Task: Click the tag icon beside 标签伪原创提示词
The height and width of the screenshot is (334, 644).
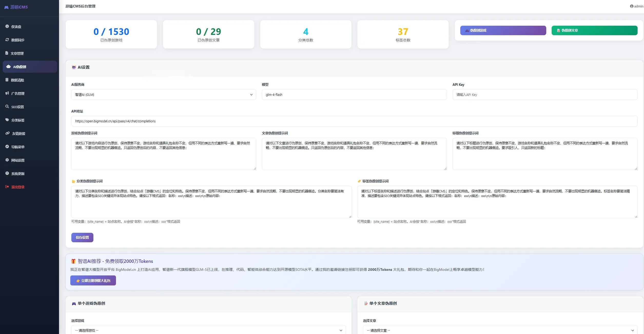Action: pos(359,181)
